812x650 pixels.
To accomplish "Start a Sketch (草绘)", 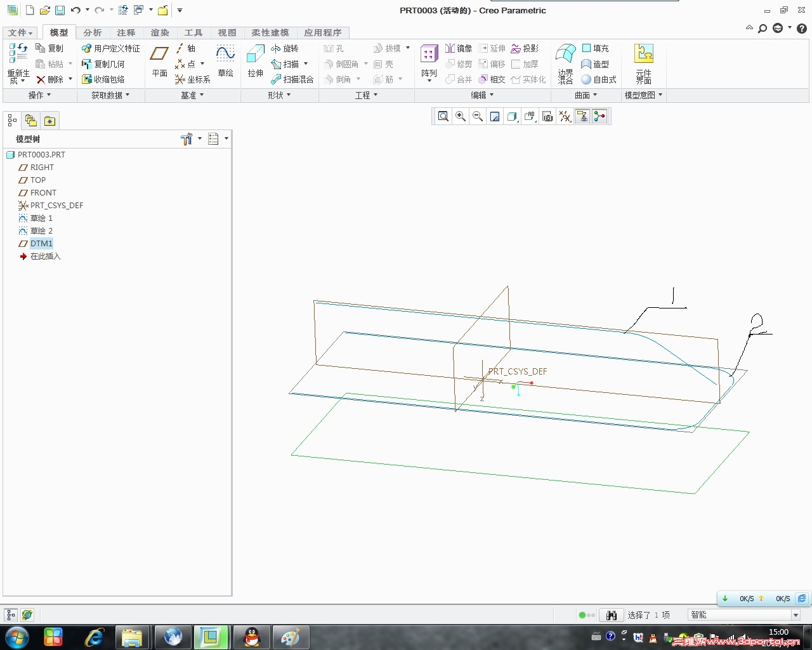I will pos(225,61).
